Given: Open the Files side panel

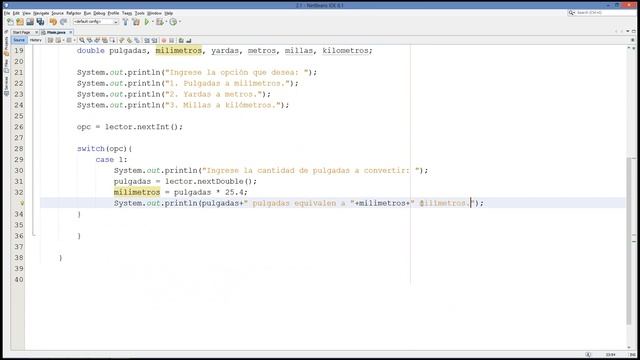Looking at the screenshot, I should click(6, 65).
